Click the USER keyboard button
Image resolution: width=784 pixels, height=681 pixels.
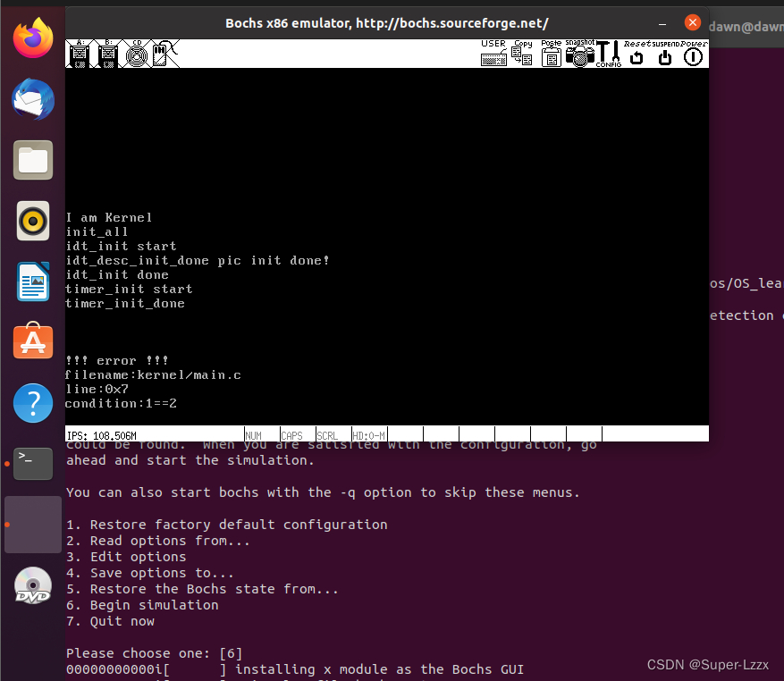point(493,53)
